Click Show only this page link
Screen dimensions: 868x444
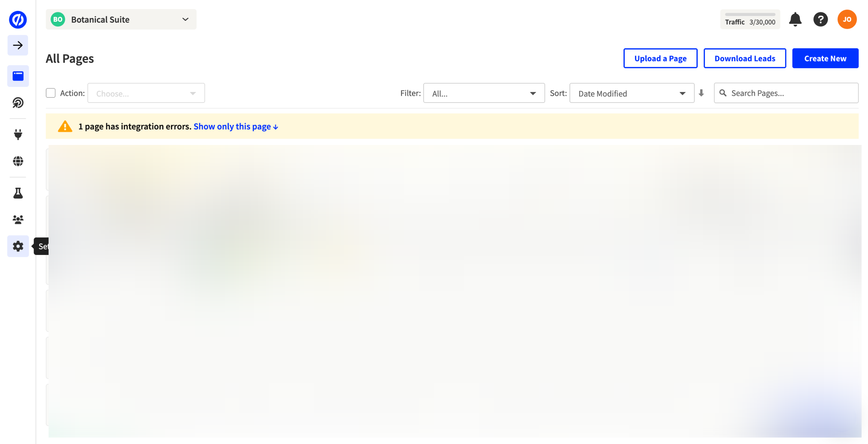[x=235, y=127]
